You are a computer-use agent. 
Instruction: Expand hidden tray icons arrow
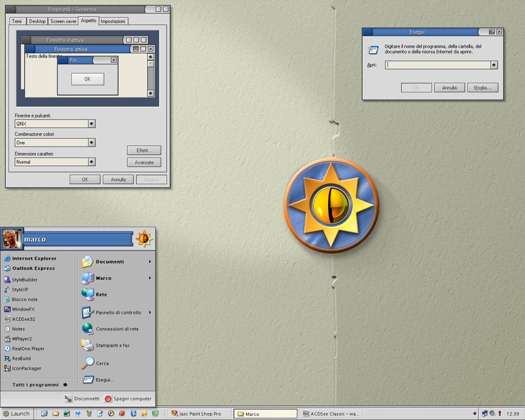click(475, 414)
